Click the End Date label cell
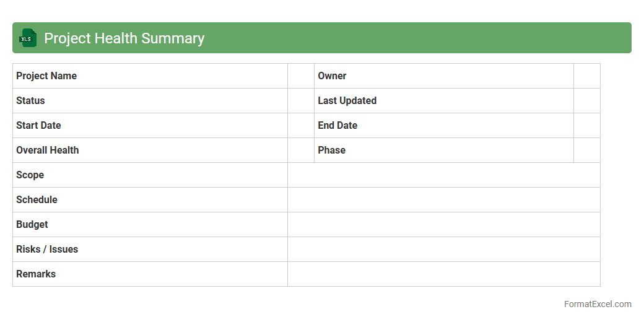Viewport: 644px width, 322px height. coord(443,126)
